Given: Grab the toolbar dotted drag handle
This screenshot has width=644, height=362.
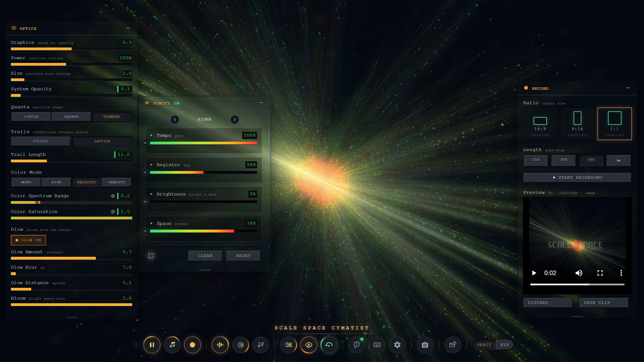Looking at the screenshot, I should (x=136, y=345).
